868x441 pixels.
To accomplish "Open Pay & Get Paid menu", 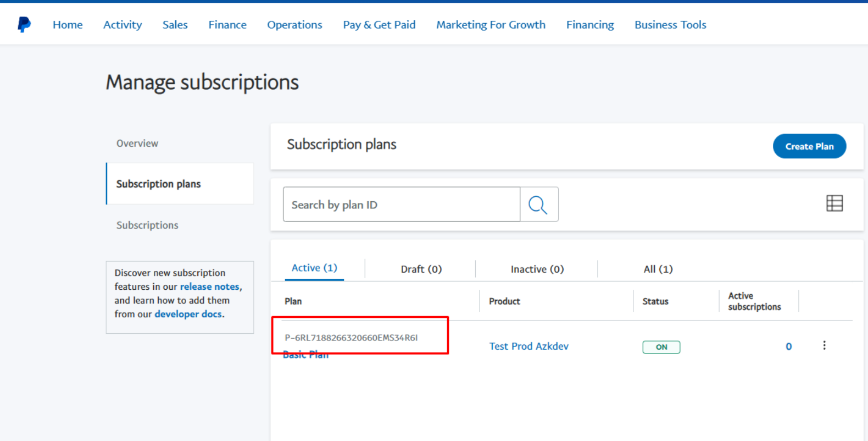I will click(379, 25).
